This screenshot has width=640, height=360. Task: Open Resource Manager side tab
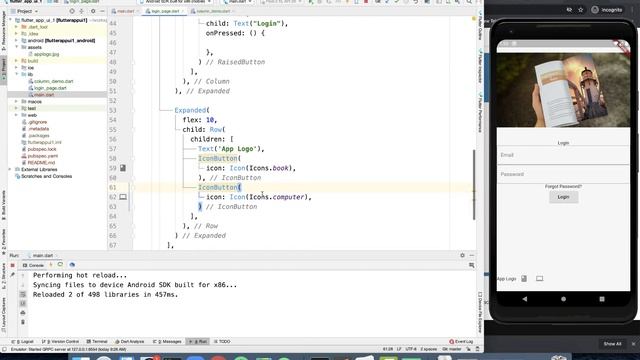point(4,31)
